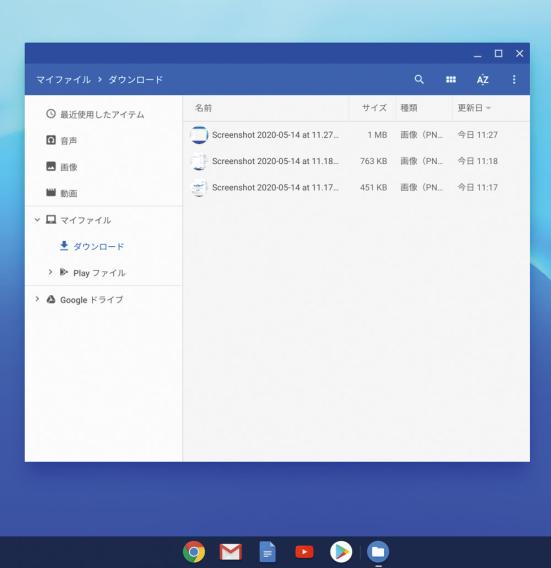Click マイファイル in the breadcrumb
The height and width of the screenshot is (568, 551).
63,80
